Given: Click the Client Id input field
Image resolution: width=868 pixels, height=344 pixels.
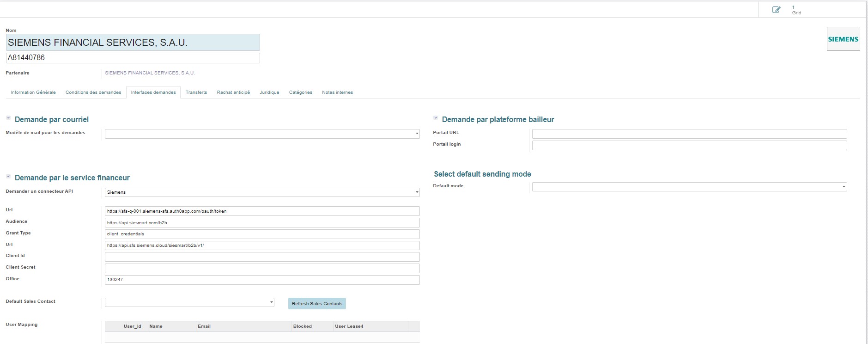Looking at the screenshot, I should [262, 257].
